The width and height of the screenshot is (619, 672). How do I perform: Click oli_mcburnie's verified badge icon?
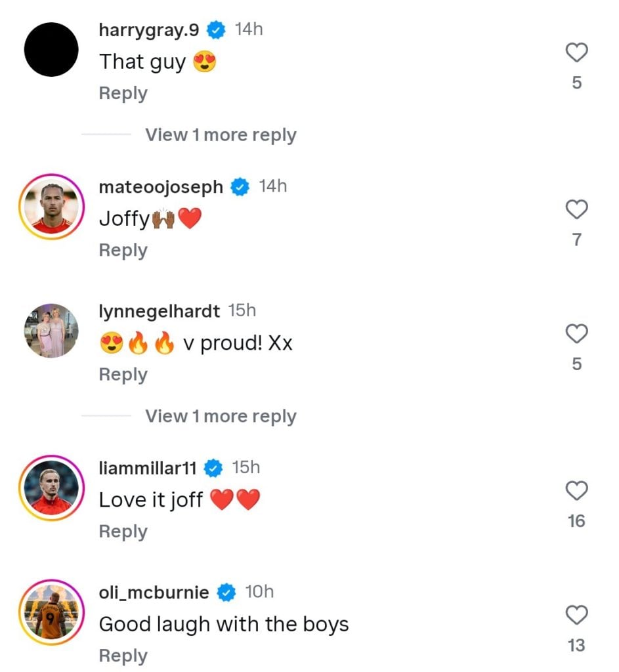226,591
